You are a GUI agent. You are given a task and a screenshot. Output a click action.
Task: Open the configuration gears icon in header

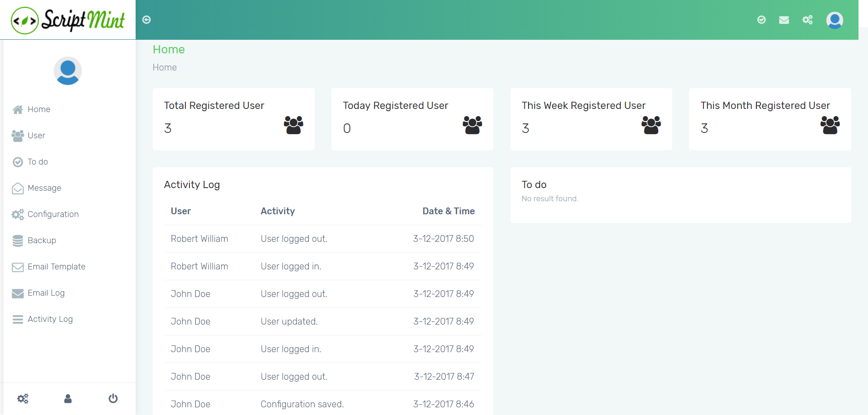pos(807,19)
